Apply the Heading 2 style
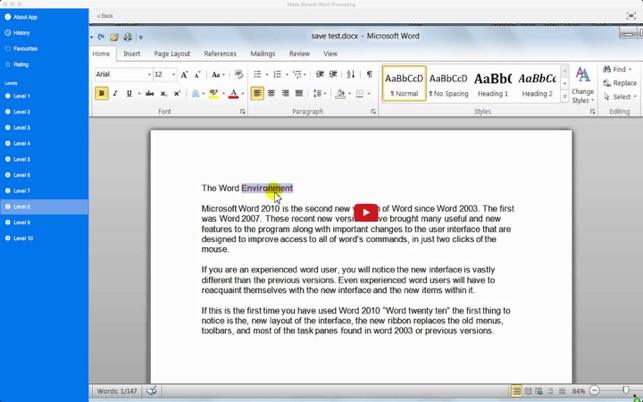The image size is (643, 402). click(x=537, y=84)
